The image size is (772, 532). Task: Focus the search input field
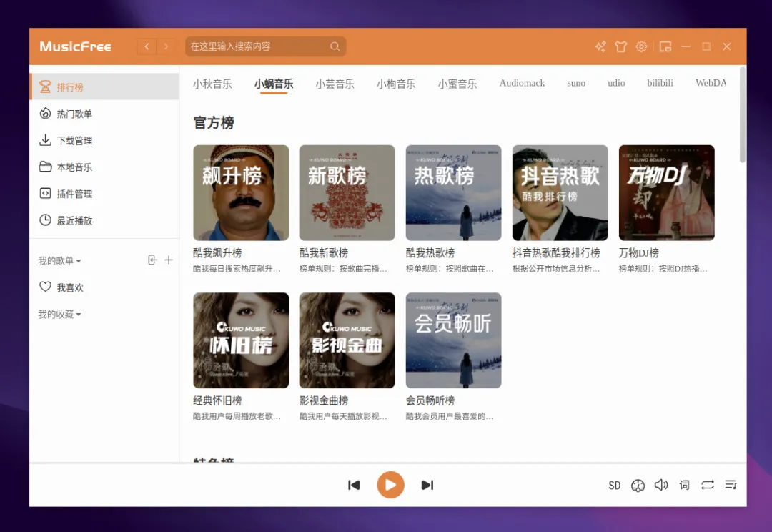[265, 46]
